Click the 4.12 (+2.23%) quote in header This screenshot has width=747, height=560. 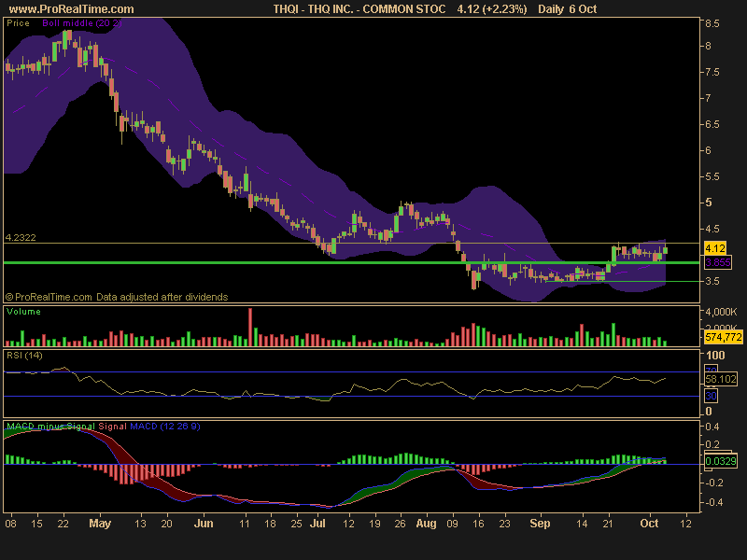tap(492, 9)
